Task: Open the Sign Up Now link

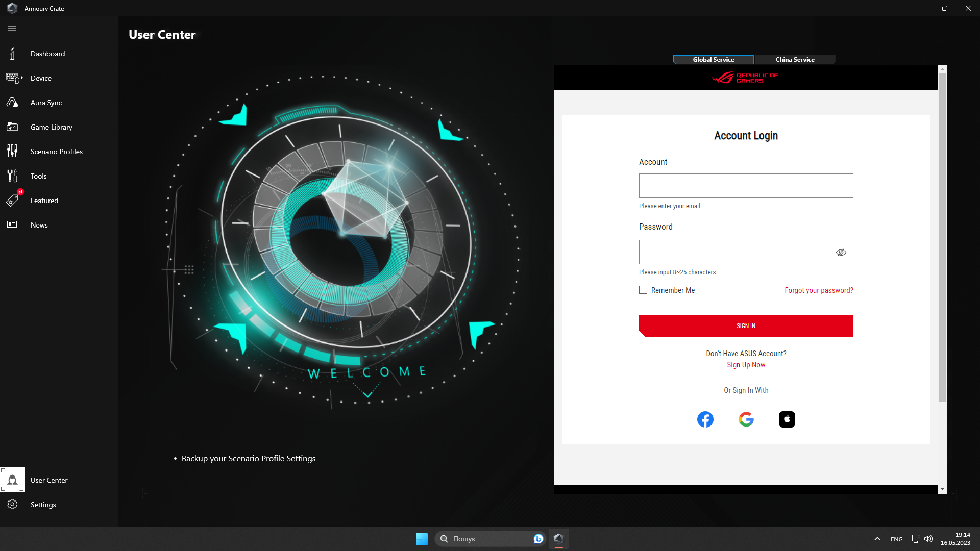Action: coord(746,364)
